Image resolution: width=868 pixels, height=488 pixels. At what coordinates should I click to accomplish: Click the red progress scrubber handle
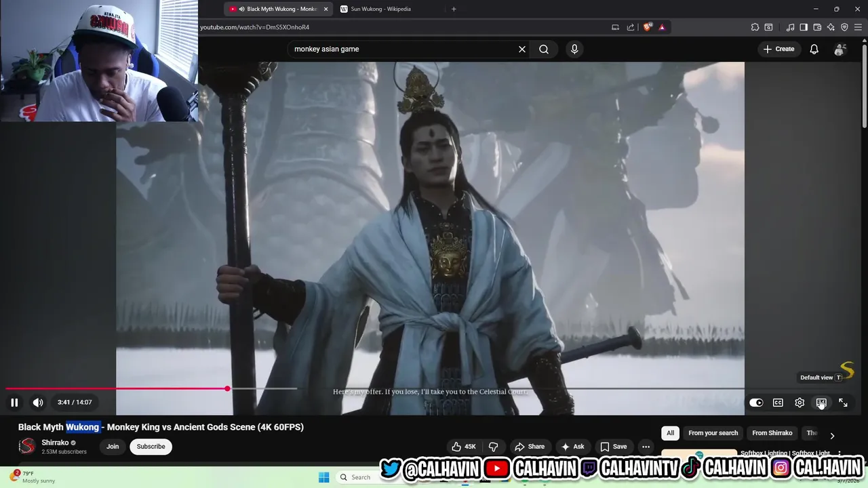[227, 389]
